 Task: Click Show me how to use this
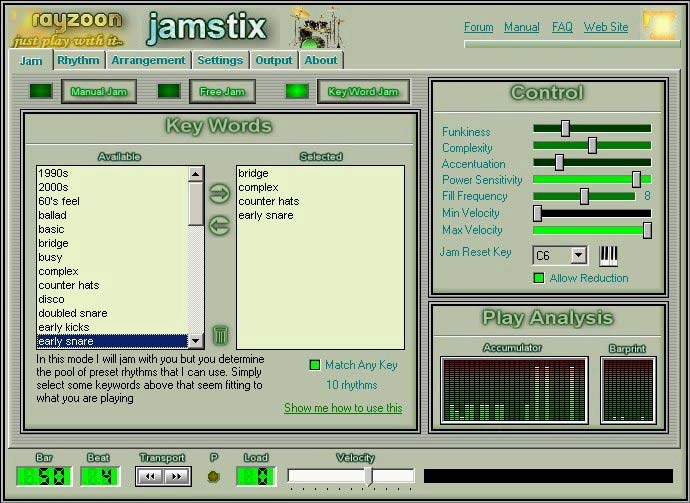(x=343, y=408)
